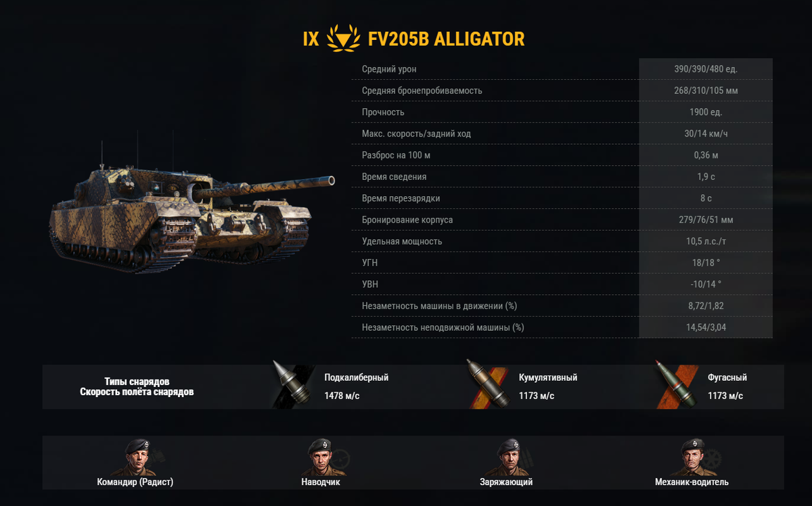The height and width of the screenshot is (506, 812).
Task: Click the Фугасный shell icon
Action: (677, 384)
